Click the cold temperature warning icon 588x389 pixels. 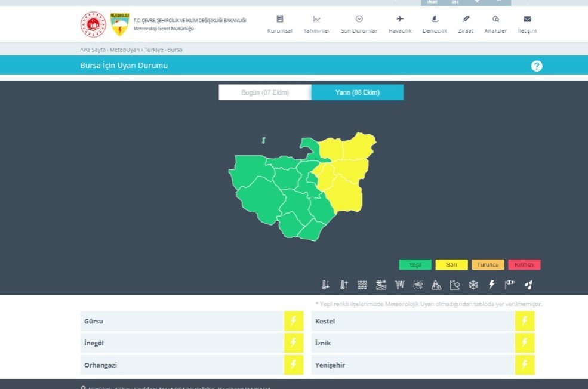[x=325, y=285]
